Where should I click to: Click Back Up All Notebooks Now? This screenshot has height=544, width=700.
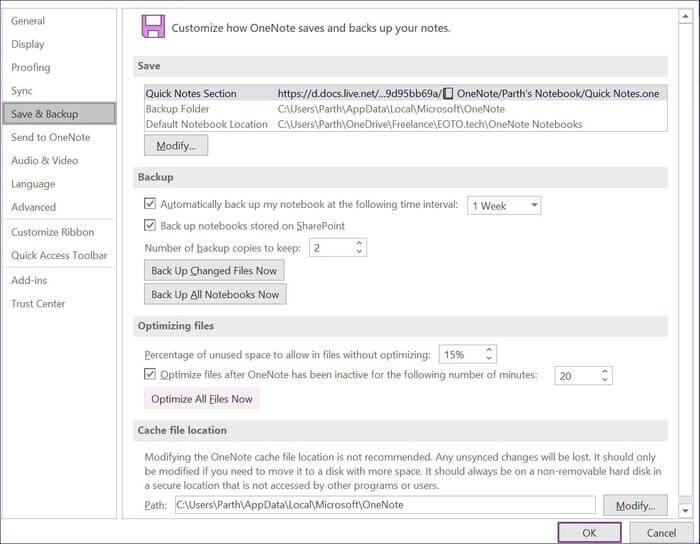[215, 295]
